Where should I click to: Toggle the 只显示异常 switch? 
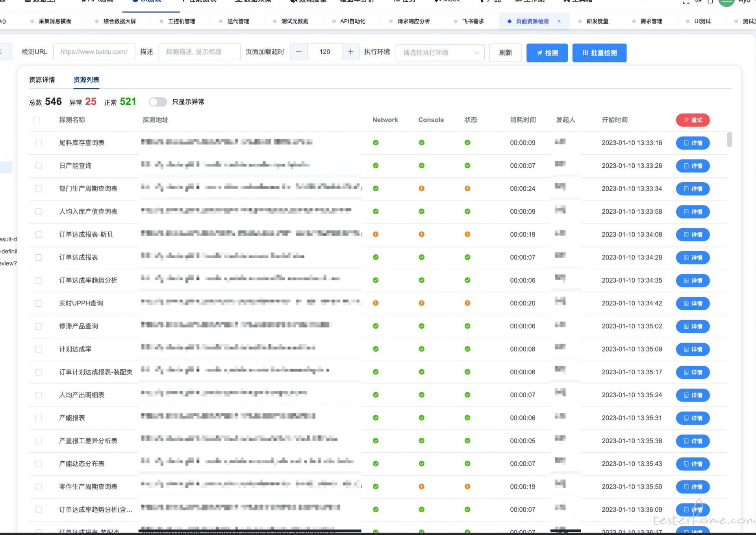pos(158,102)
